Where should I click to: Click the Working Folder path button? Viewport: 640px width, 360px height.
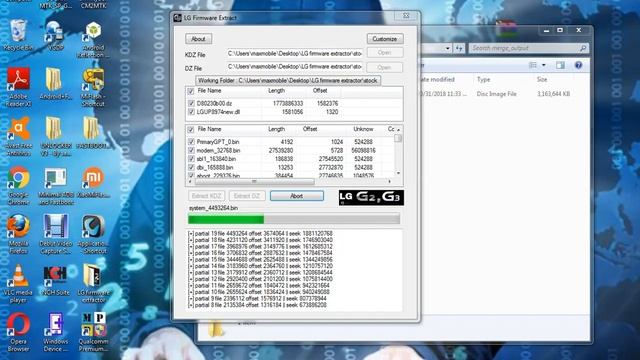click(x=288, y=80)
